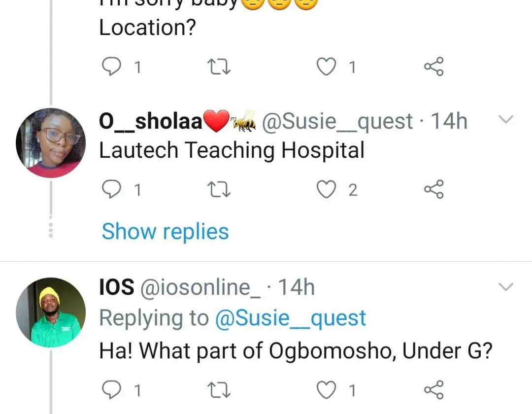
Task: Reply to the Lautech Teaching Hospital tweet
Action: [111, 190]
